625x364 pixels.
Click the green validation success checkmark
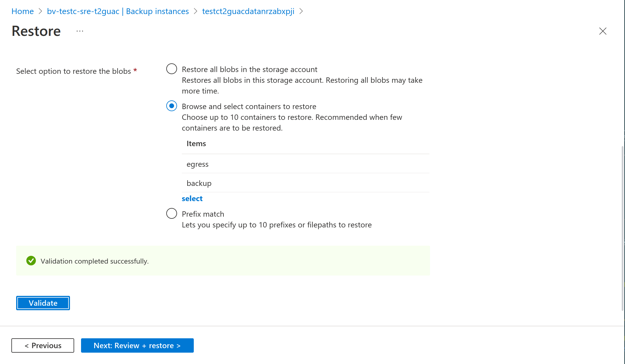coord(31,261)
